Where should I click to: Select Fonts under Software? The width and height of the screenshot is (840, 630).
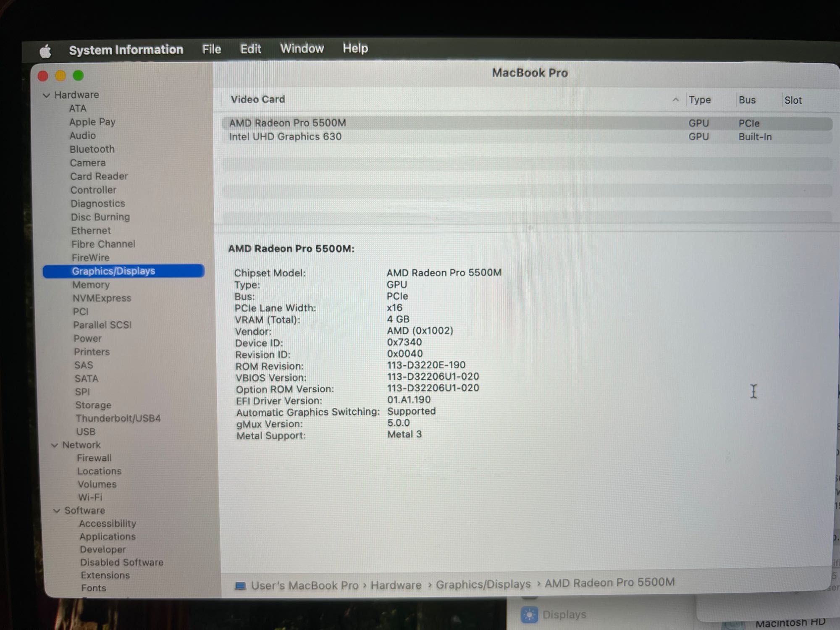(94, 588)
